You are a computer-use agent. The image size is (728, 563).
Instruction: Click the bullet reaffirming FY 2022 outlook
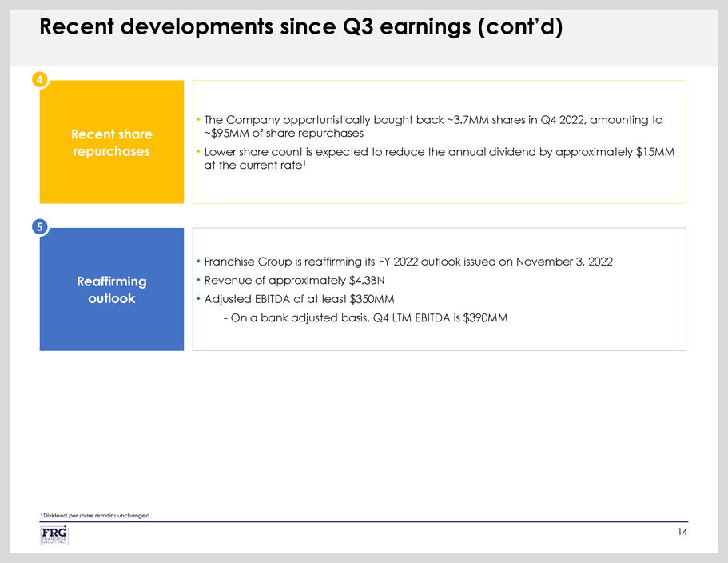[x=408, y=262]
